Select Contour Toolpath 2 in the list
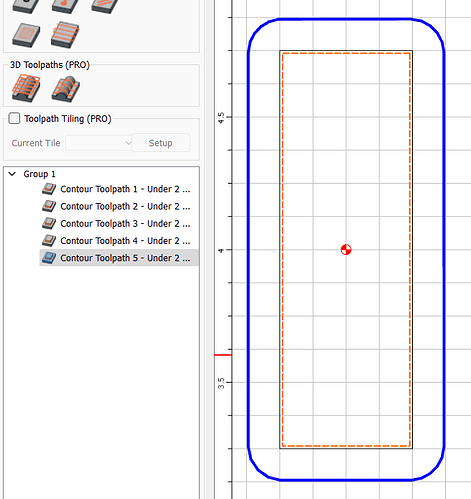This screenshot has width=471, height=499. point(125,206)
